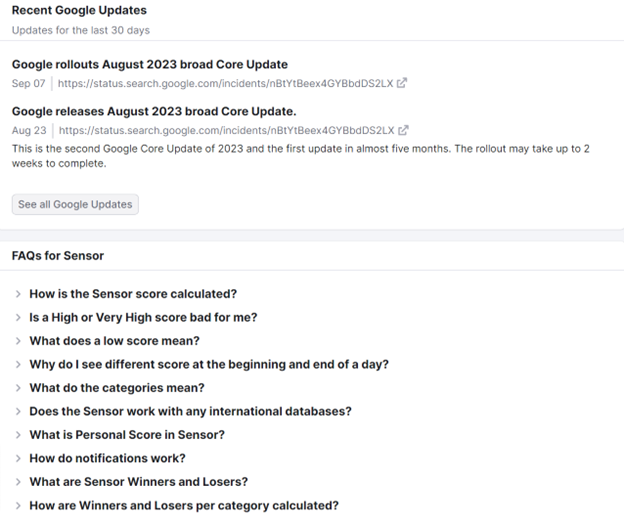
Task: Expand chevron for different score during day FAQ
Action: 18,364
